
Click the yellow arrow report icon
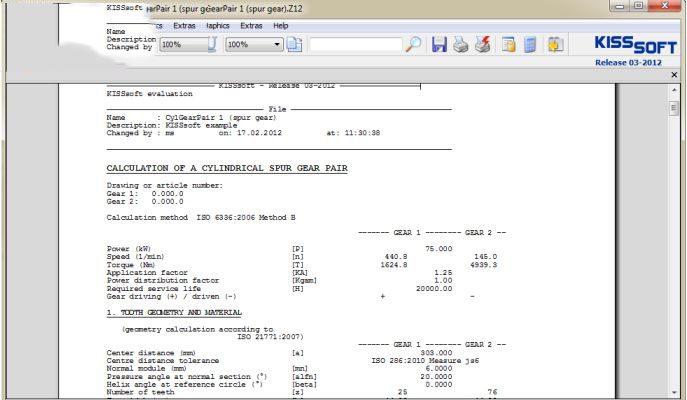(555, 45)
